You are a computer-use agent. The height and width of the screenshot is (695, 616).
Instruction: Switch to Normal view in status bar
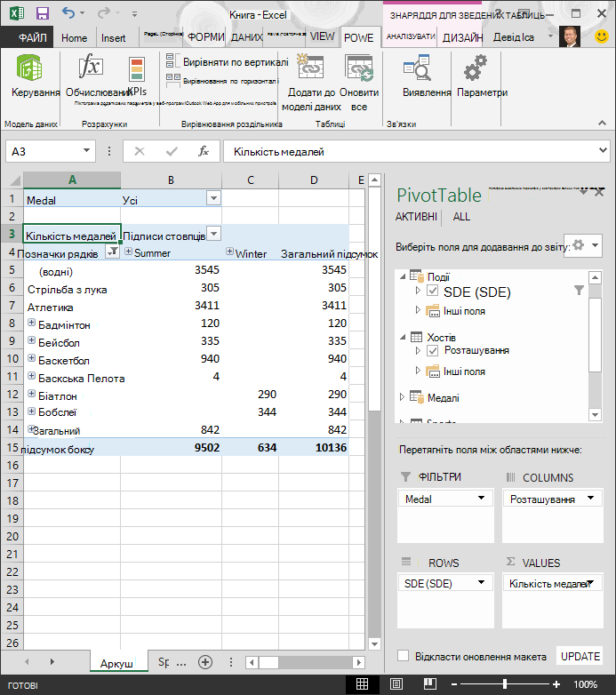(x=362, y=684)
